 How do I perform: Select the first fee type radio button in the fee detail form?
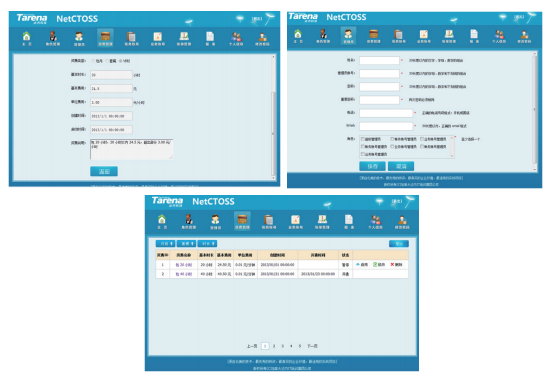[93, 61]
